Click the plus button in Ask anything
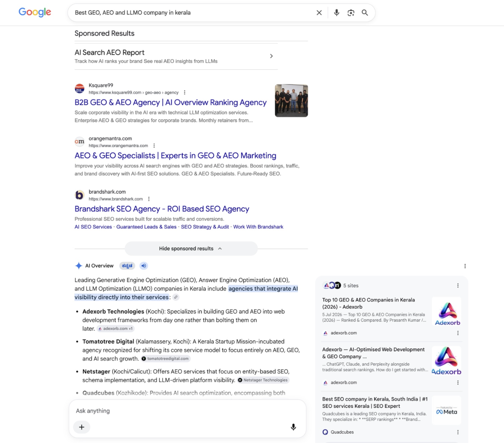 (82, 427)
